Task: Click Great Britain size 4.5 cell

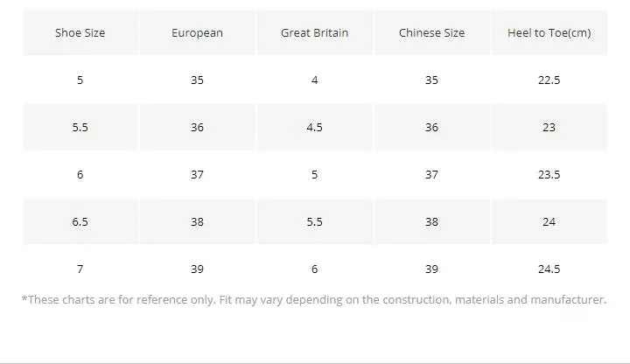Action: pyautogui.click(x=314, y=128)
